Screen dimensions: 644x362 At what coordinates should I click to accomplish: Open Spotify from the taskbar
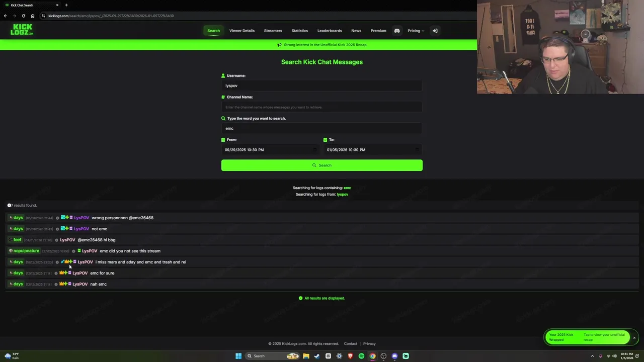click(x=361, y=356)
